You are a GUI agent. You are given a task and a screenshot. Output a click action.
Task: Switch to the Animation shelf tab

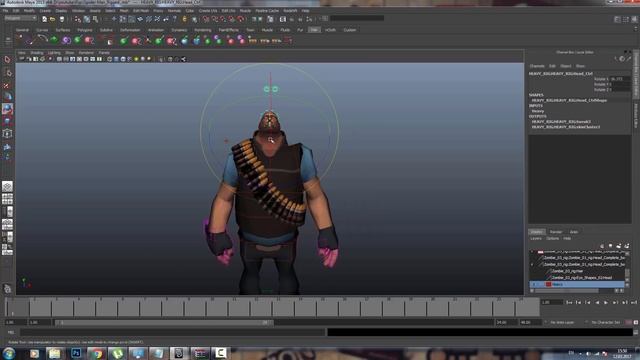[156, 30]
